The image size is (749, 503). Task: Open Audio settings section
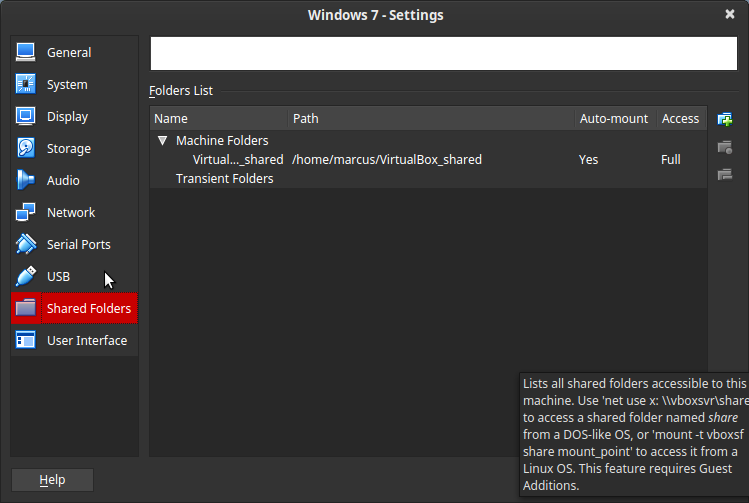click(x=63, y=181)
